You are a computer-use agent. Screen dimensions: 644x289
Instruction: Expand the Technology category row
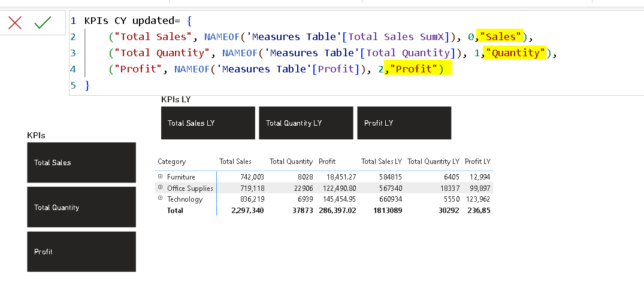tap(160, 199)
